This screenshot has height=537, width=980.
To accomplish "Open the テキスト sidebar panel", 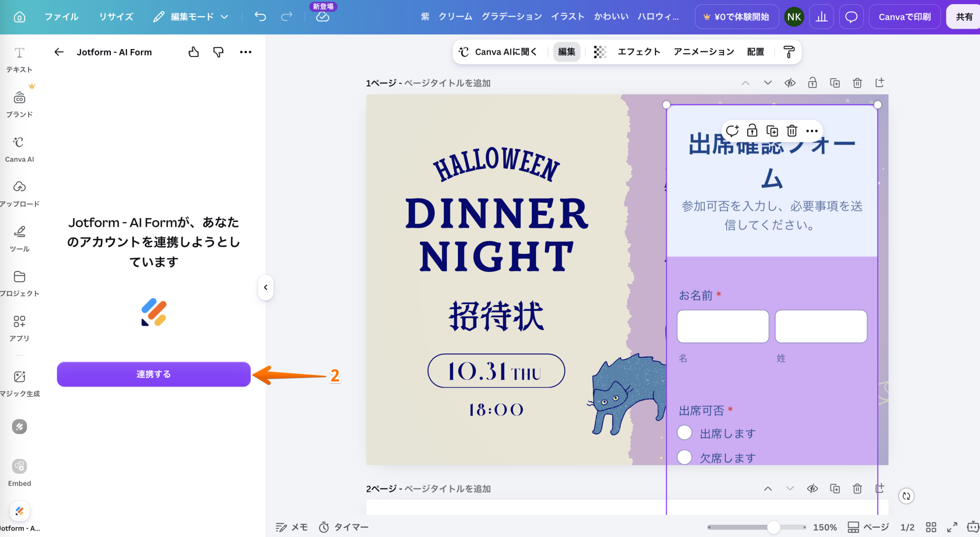I will [x=19, y=60].
